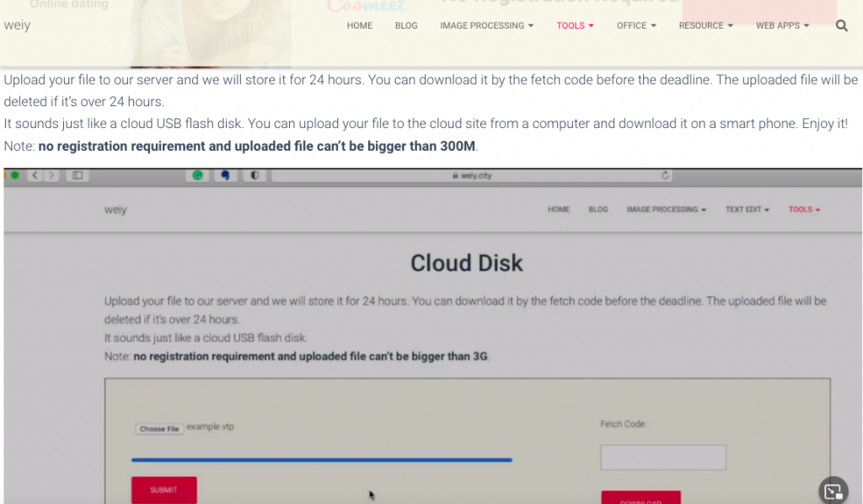Click Safari back arrow in embedded browser

[35, 175]
